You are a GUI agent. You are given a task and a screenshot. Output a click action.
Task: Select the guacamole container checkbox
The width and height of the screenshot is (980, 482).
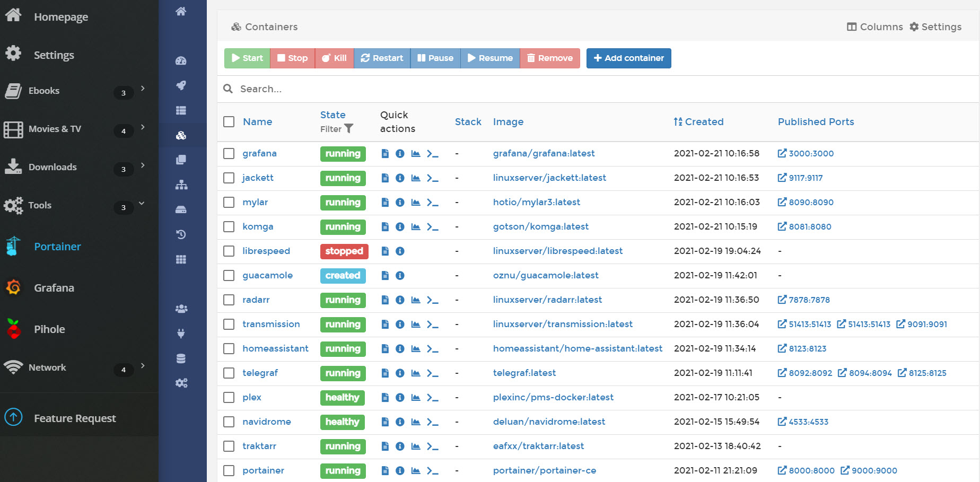coord(229,276)
